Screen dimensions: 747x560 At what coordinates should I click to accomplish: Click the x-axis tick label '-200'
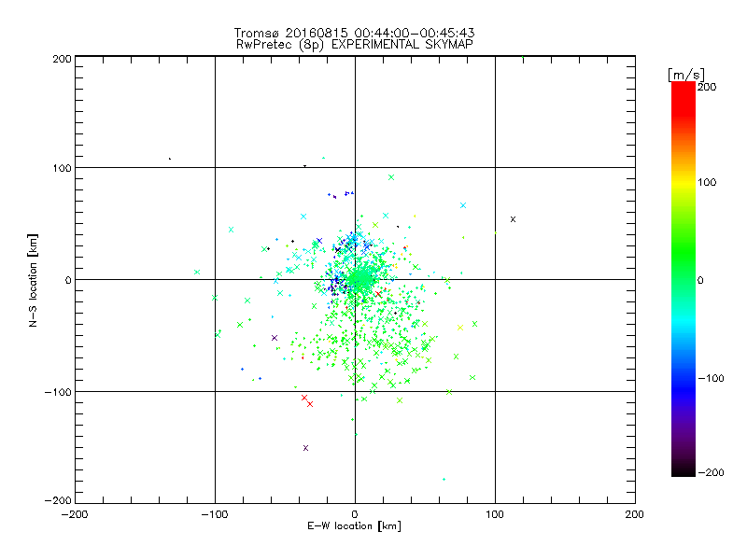tap(75, 514)
